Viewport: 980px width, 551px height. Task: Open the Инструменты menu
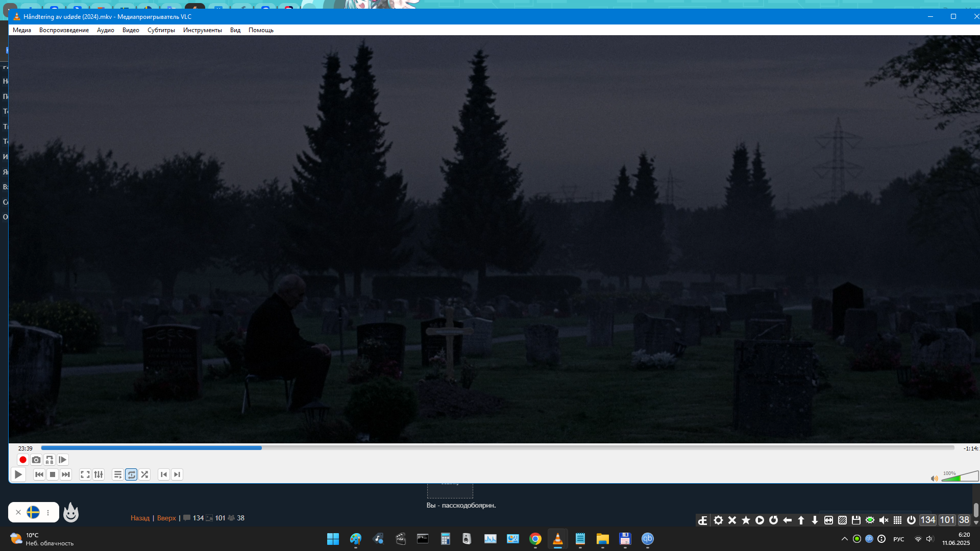(202, 30)
